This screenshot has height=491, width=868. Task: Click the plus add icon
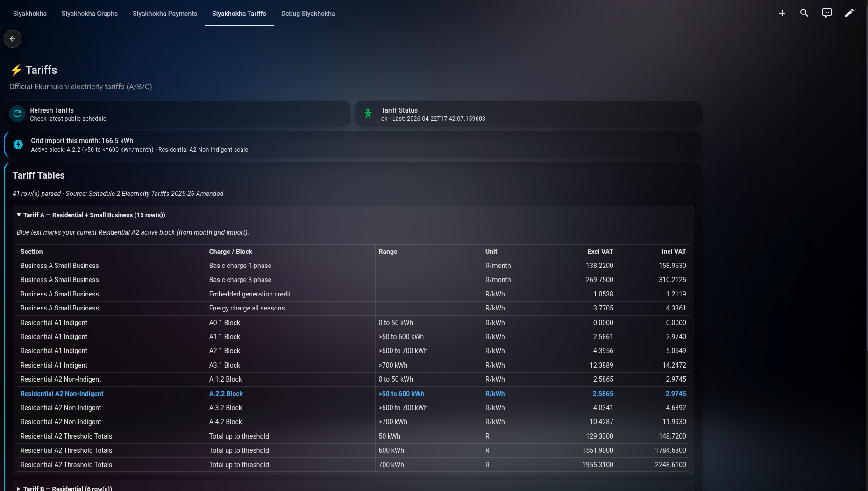[x=782, y=13]
